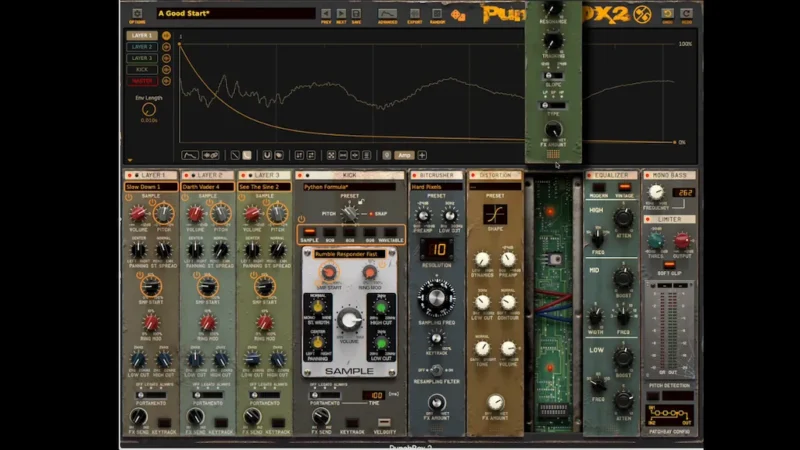Click the fit-to-view expand icon in envelope toolbar

[331, 155]
